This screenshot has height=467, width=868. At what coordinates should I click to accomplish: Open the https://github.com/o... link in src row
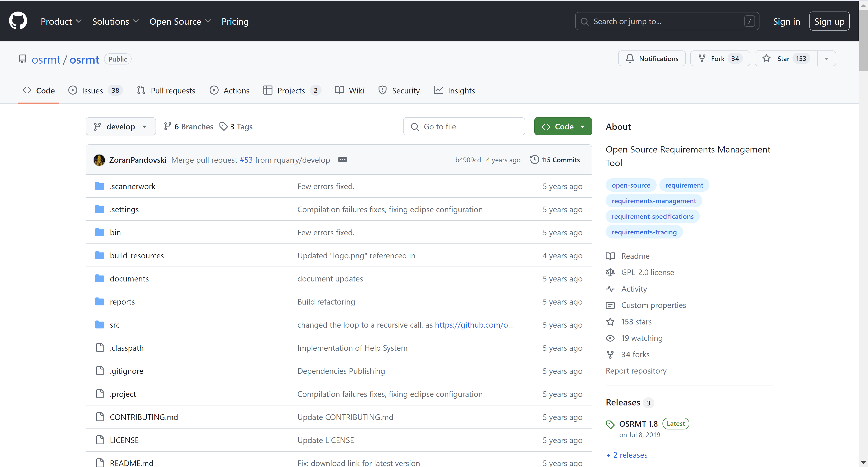(474, 325)
